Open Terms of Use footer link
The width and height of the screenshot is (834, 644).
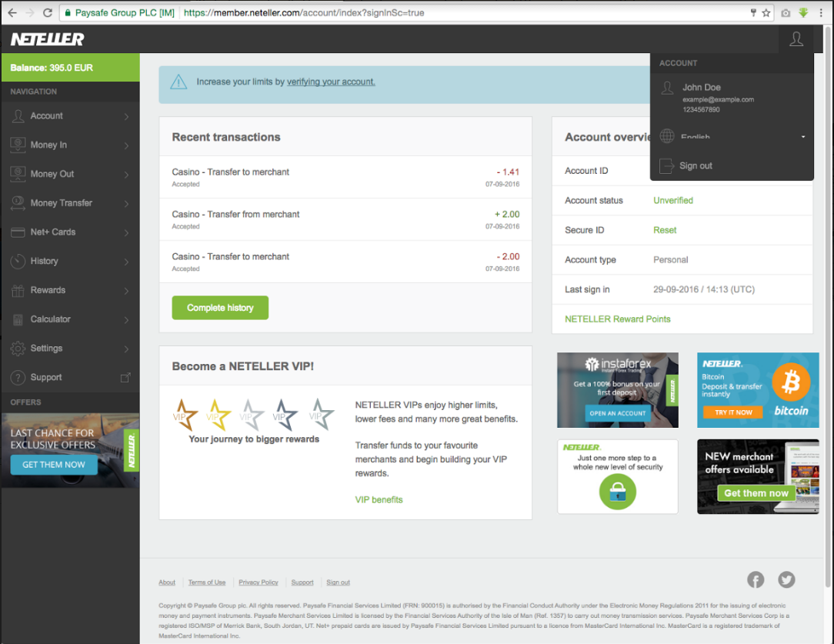[207, 582]
